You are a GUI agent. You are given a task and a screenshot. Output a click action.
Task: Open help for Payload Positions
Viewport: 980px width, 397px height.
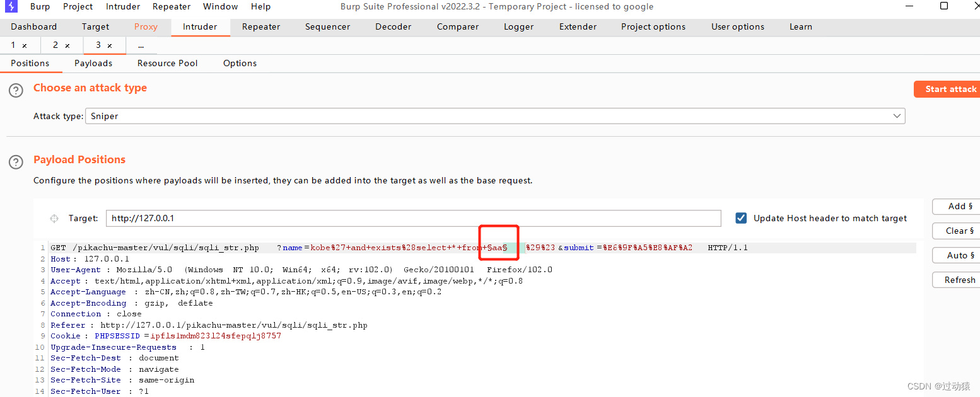click(x=16, y=162)
